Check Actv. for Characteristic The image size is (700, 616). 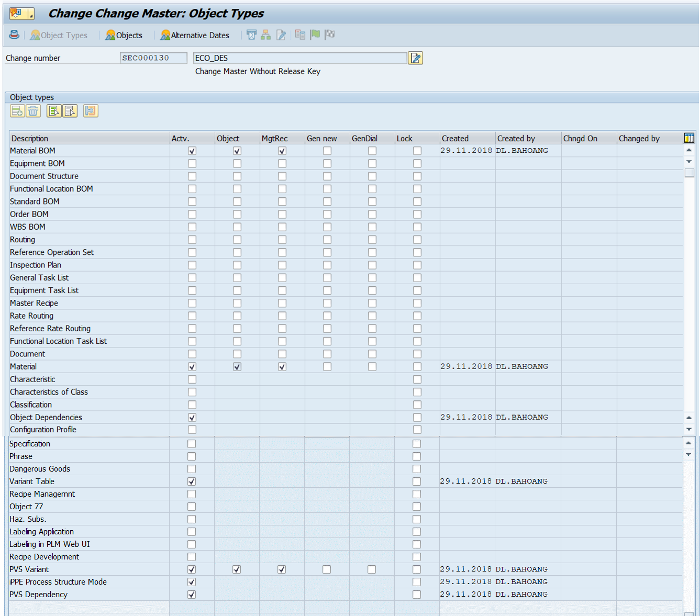[x=192, y=379]
